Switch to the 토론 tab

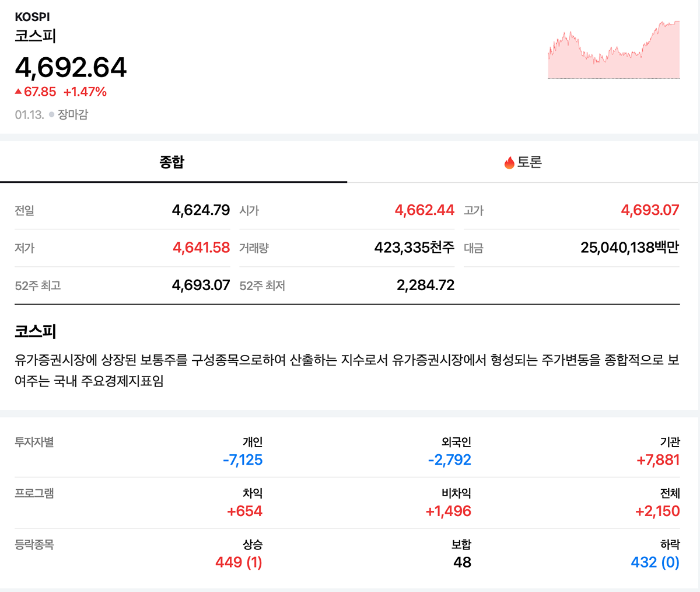(523, 162)
